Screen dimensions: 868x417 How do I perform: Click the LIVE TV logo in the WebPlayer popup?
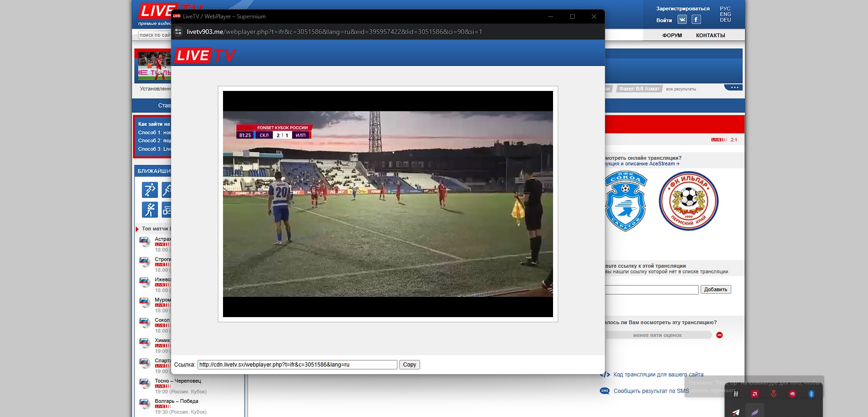coord(205,56)
